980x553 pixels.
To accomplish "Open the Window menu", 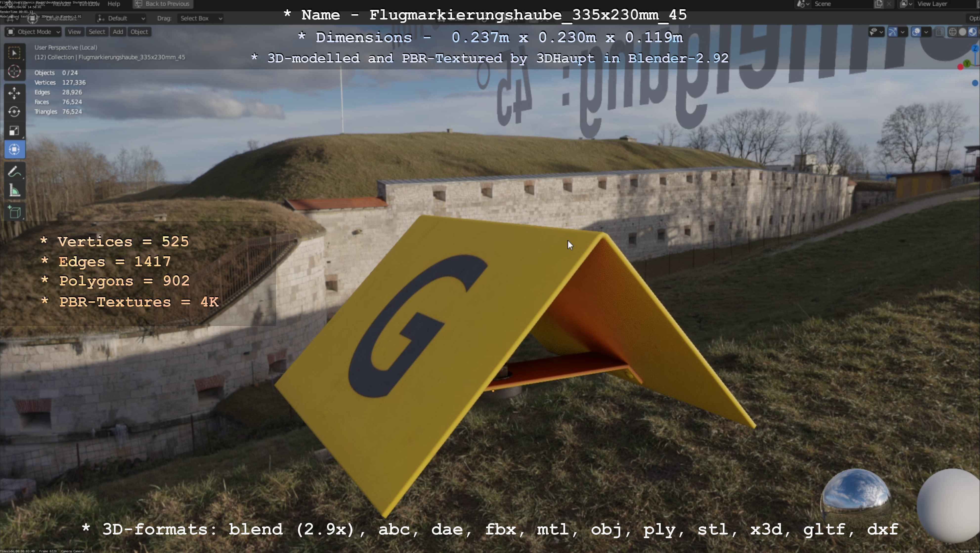I will pyautogui.click(x=90, y=4).
